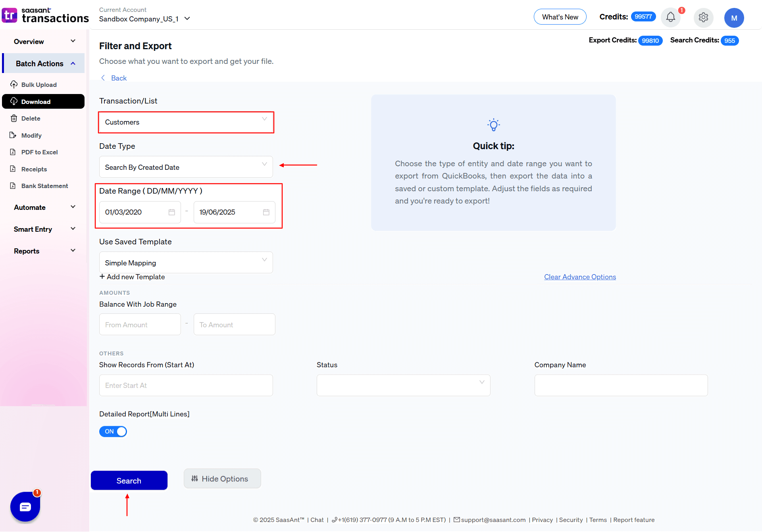Click the end date 19/06/2025 field
Viewport: 762px width, 532px height.
point(235,212)
